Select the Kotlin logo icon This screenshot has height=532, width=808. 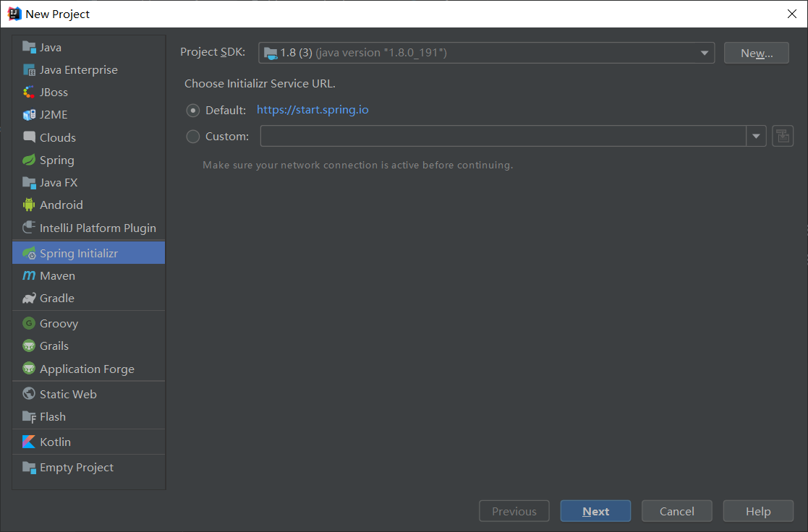point(29,442)
